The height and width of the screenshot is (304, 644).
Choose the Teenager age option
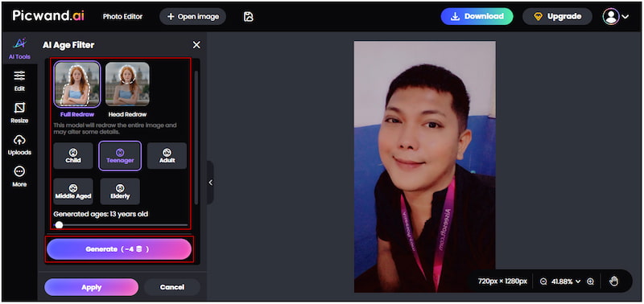tap(120, 156)
